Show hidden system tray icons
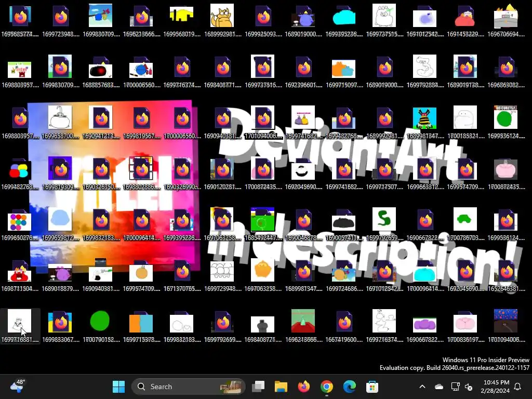 pos(422,387)
